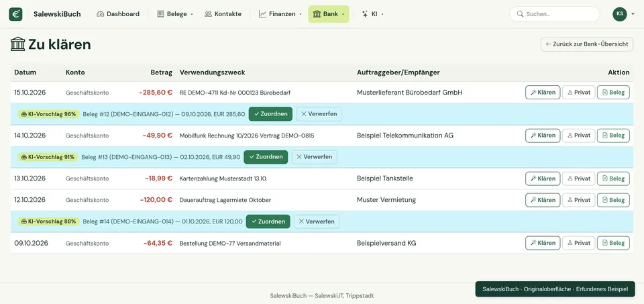The width and height of the screenshot is (644, 304).
Task: Click the KI-Vorschlag 96% badge
Action: (48, 114)
